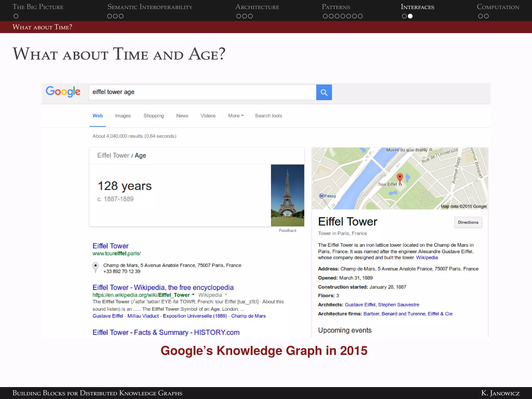Screen dimensions: 532x399
Task: Click the first slide dot under Architecture
Action: click(x=238, y=16)
